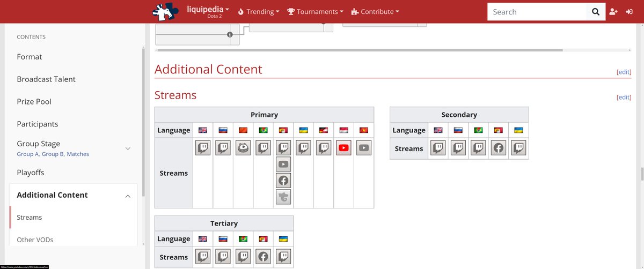
Task: Jump to the Streams subsection in contents
Action: tap(30, 218)
